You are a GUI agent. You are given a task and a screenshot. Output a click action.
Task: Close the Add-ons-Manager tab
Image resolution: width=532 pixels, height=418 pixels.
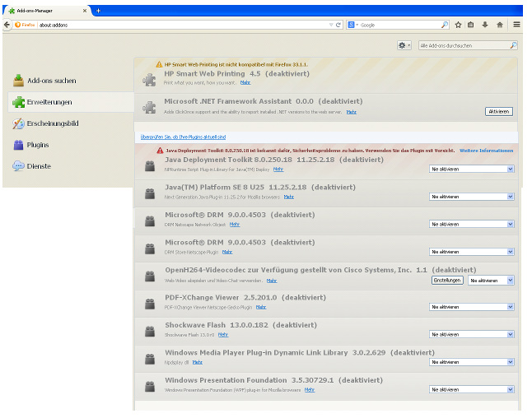85,11
